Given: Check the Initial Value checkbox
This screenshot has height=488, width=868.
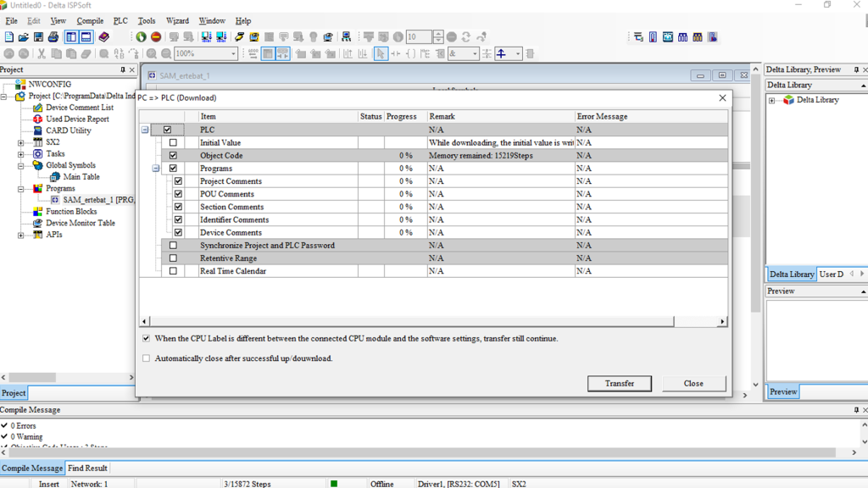Looking at the screenshot, I should point(173,142).
